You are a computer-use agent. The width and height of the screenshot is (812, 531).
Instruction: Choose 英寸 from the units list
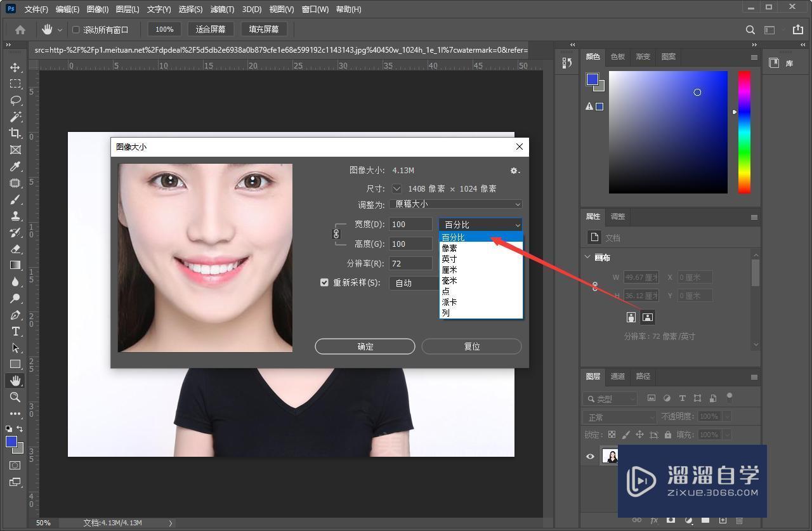pyautogui.click(x=481, y=259)
